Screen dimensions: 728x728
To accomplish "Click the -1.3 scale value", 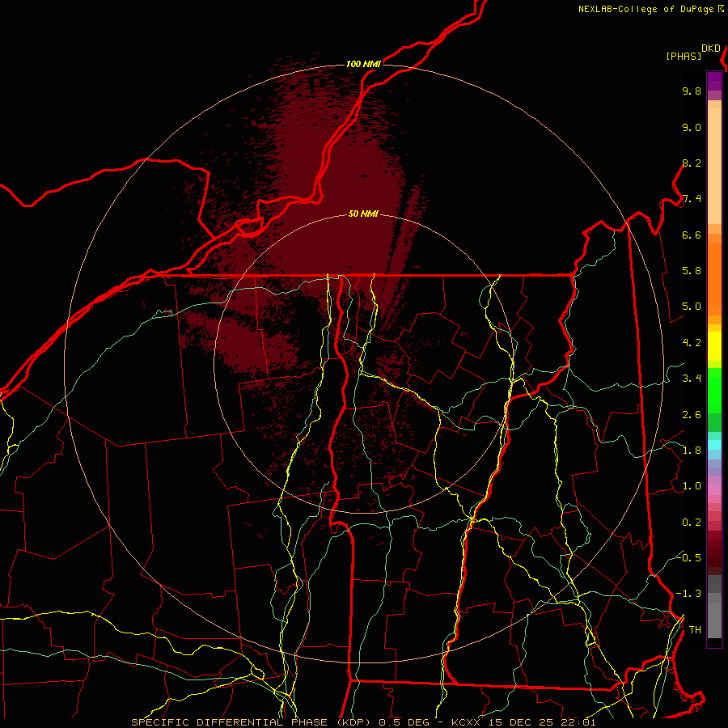I will point(688,594).
